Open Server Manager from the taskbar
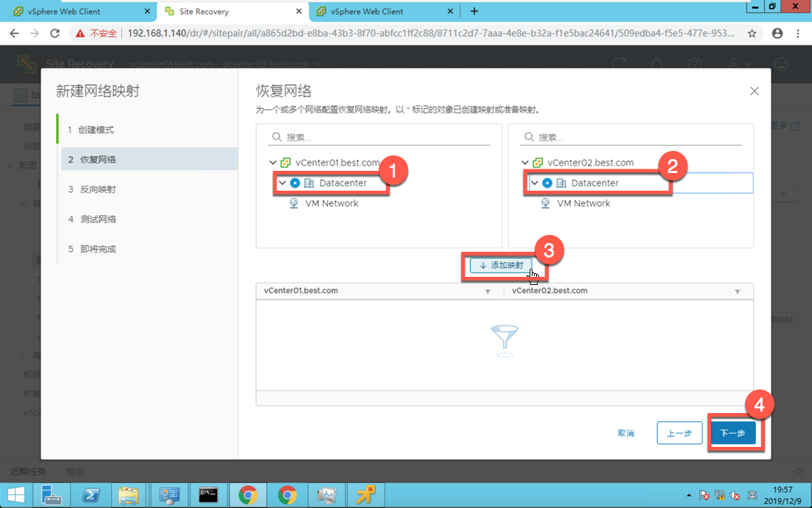The image size is (812, 508). [51, 495]
